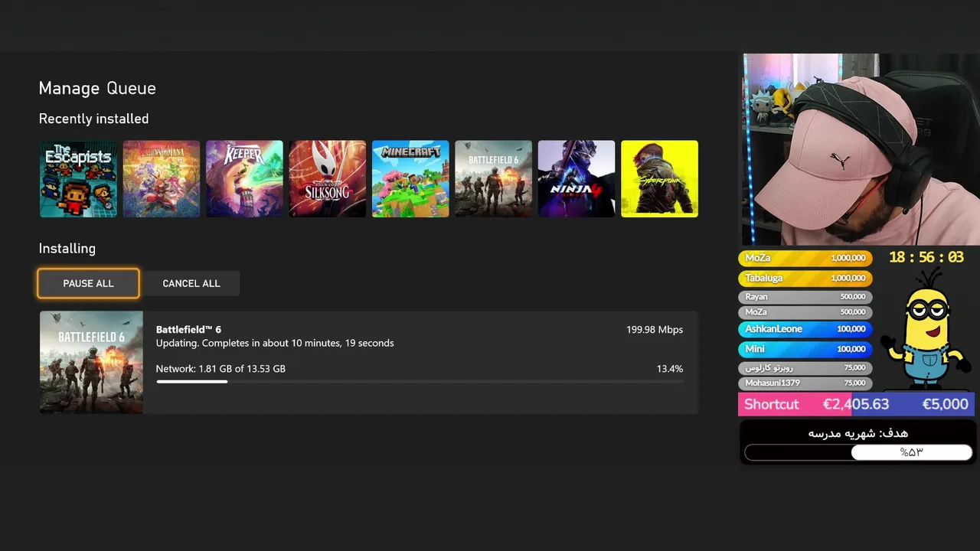This screenshot has width=980, height=551.
Task: Open the Ninja Gaiden 4 tile
Action: 577,178
